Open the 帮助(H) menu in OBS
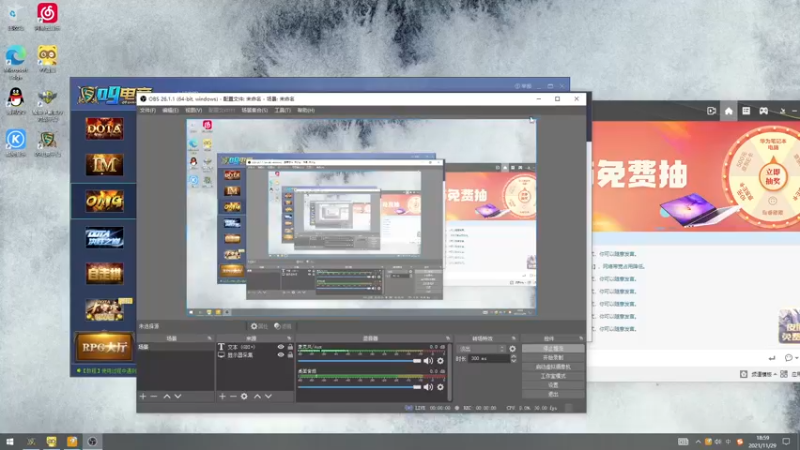 306,110
